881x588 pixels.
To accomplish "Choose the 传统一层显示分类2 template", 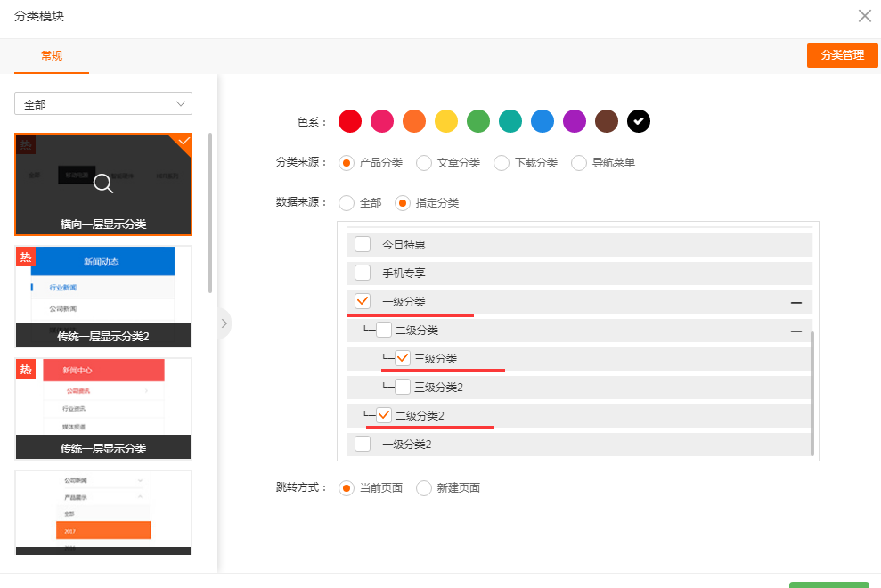I will 103,297.
